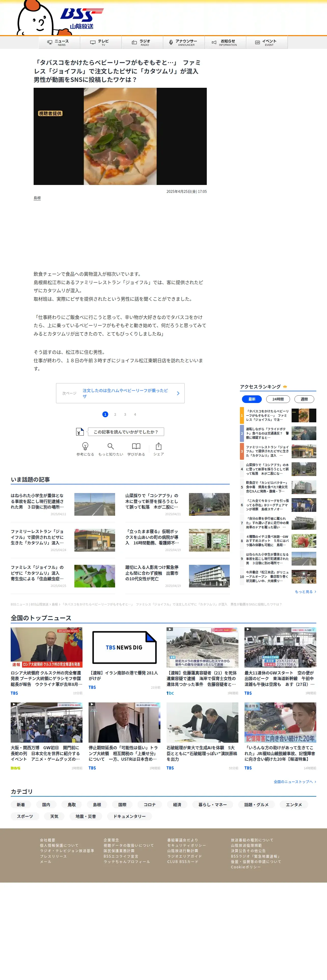Viewport: 327px width, 980px height.
Task: Open the テレビ TV menu
Action: click(x=101, y=42)
